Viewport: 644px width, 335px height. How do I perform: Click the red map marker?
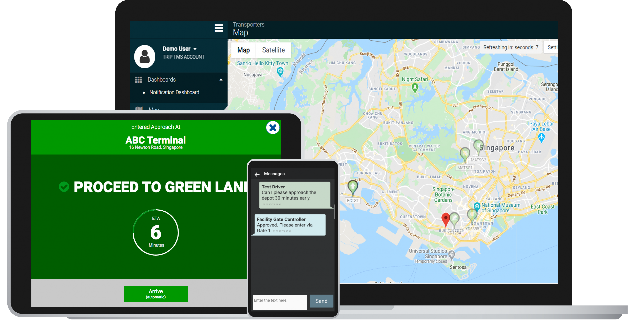(446, 220)
